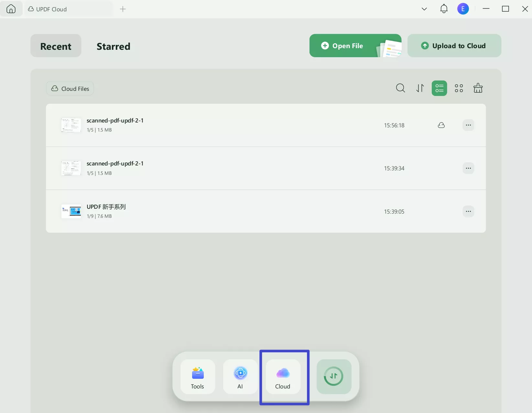532x413 pixels.
Task: Go to the home screen icon
Action: coord(11,9)
